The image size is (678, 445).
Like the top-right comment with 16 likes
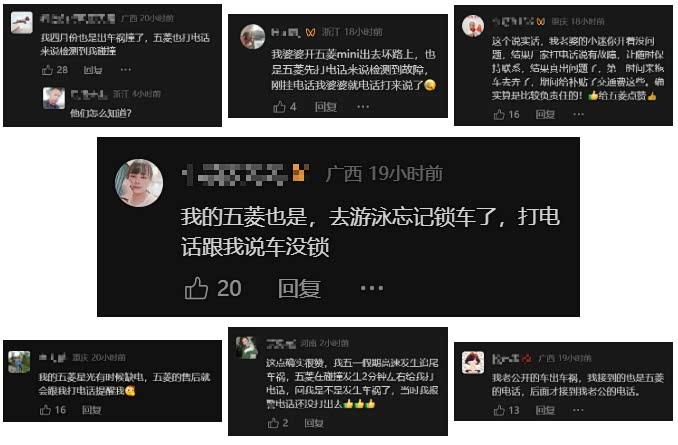pos(499,115)
